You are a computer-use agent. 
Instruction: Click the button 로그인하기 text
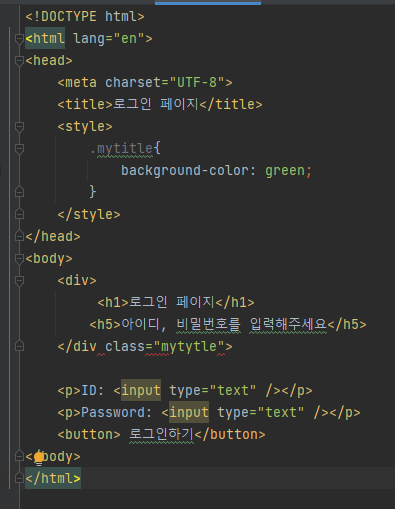pos(161,434)
